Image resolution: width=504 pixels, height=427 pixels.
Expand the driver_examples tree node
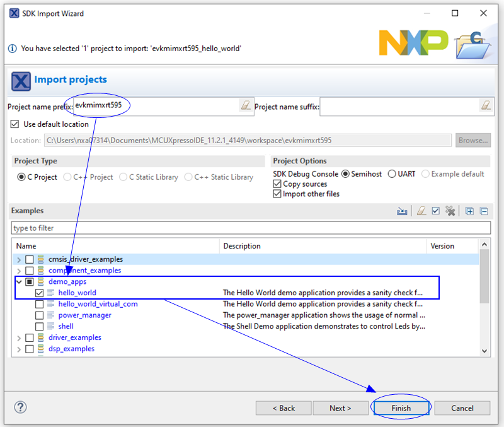(19, 338)
